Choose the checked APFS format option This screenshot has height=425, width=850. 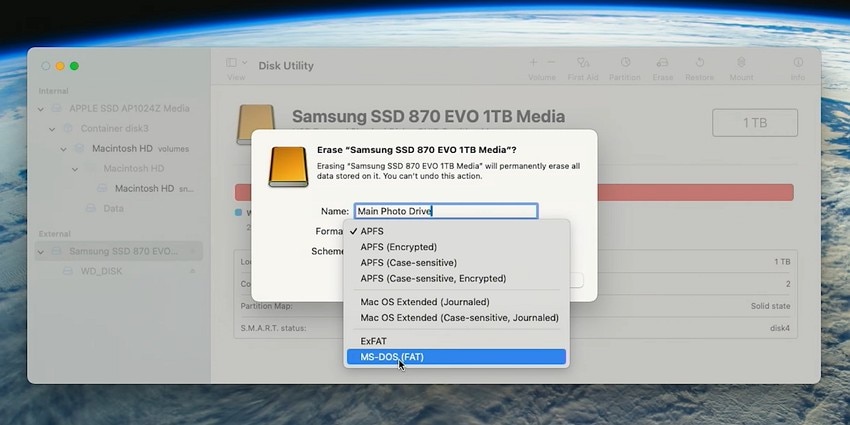click(456, 231)
